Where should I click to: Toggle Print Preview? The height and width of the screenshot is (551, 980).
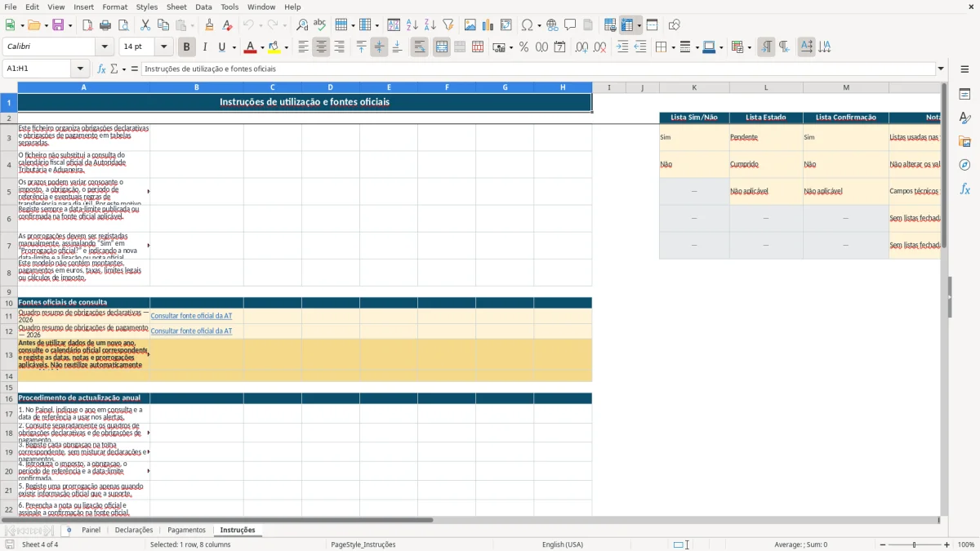(123, 25)
